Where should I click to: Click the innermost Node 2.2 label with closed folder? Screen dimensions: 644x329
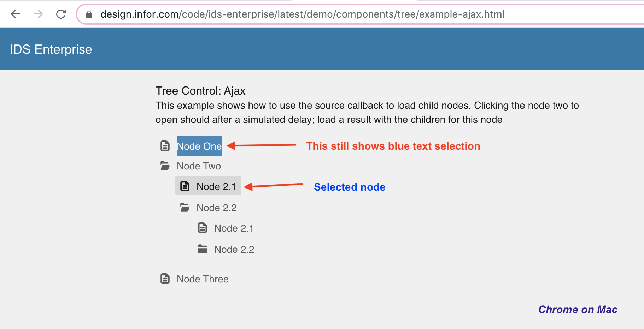coord(234,249)
